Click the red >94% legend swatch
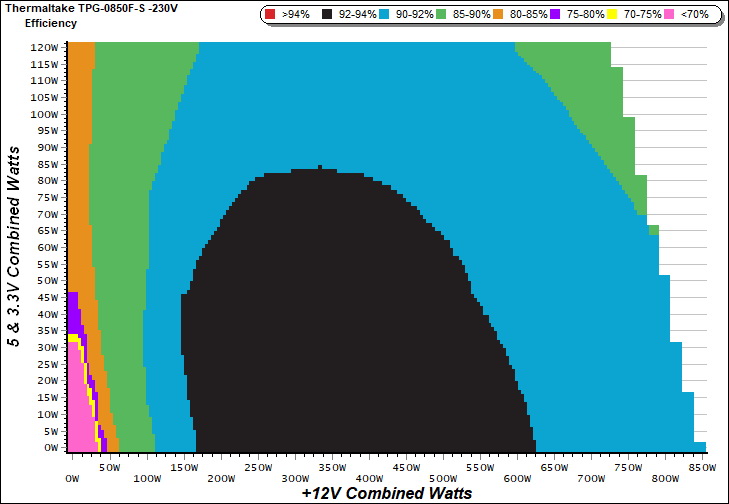Image resolution: width=729 pixels, height=504 pixels. [271, 15]
